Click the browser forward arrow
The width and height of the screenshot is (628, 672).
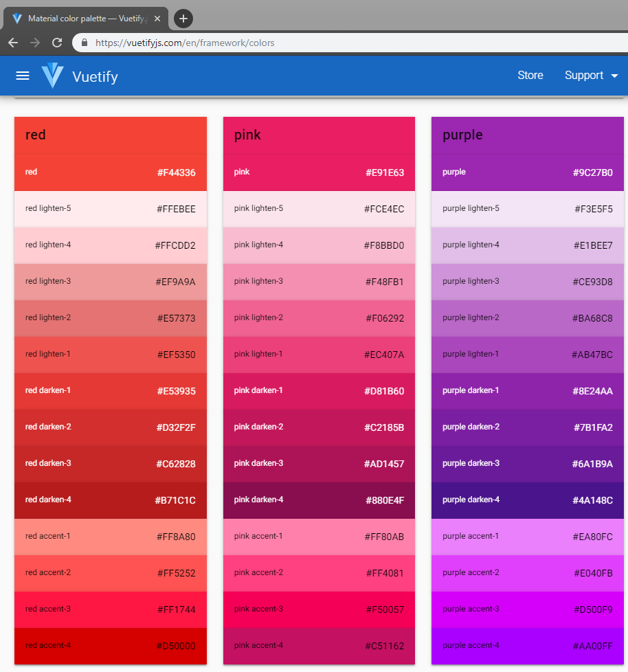point(35,43)
